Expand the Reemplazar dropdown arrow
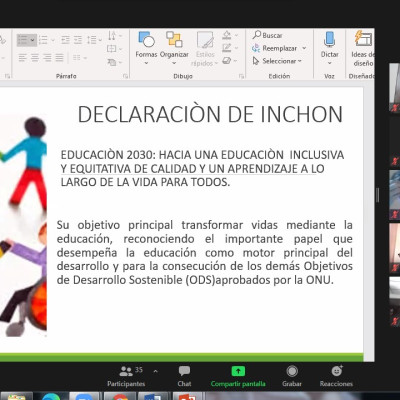The image size is (400, 400). (x=304, y=48)
